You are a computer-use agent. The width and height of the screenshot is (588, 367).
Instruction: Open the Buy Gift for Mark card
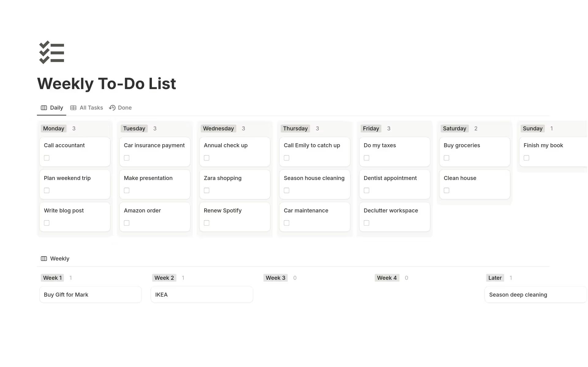(x=90, y=294)
